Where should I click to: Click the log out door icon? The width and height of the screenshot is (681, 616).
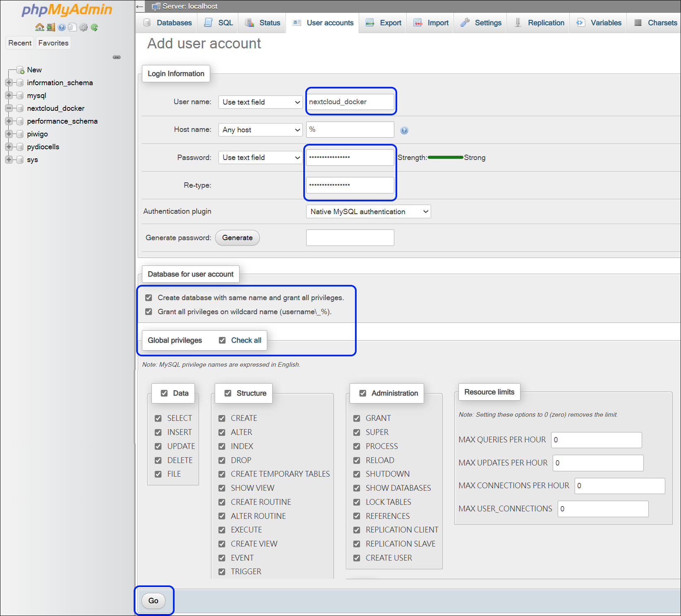51,27
